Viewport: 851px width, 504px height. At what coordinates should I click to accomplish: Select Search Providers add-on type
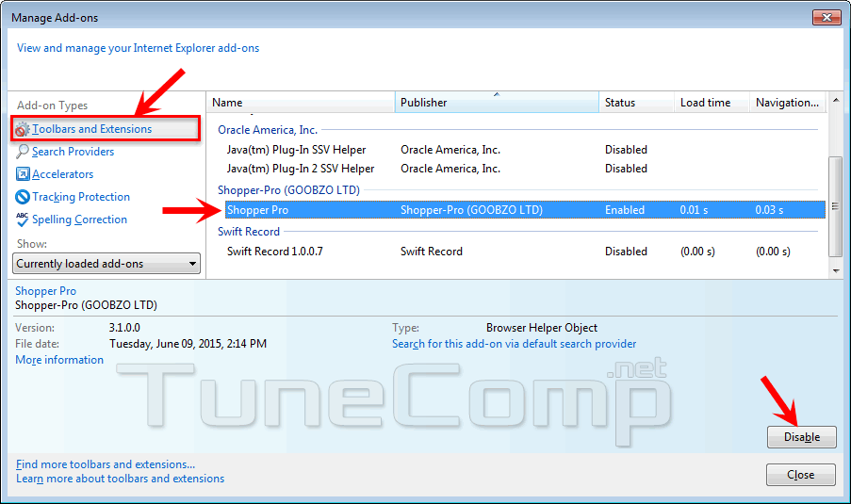(73, 152)
